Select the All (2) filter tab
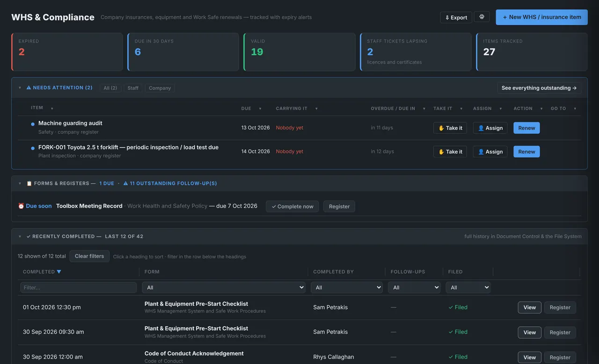Image resolution: width=599 pixels, height=364 pixels. pyautogui.click(x=110, y=88)
